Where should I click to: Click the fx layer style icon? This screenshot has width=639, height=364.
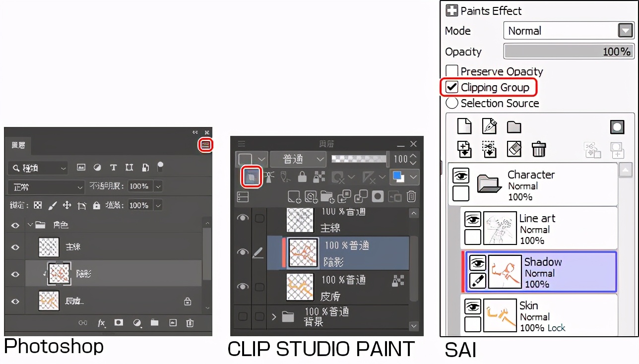click(x=102, y=323)
